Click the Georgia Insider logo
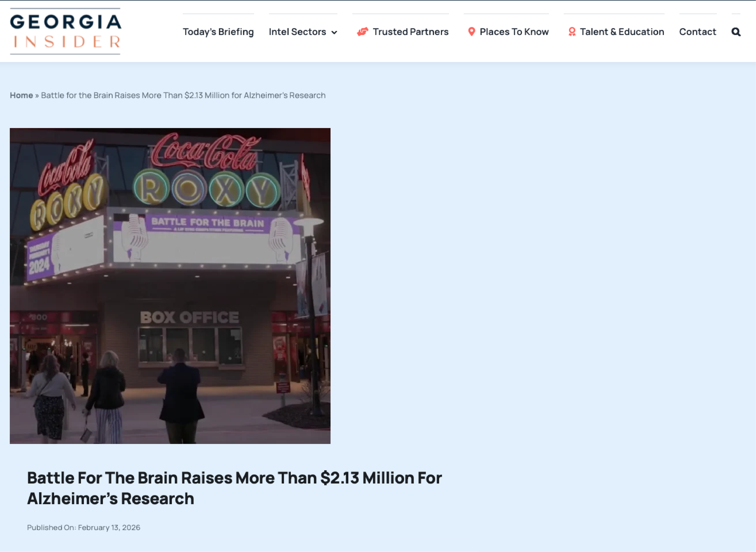The height and width of the screenshot is (552, 756). pyautogui.click(x=66, y=31)
